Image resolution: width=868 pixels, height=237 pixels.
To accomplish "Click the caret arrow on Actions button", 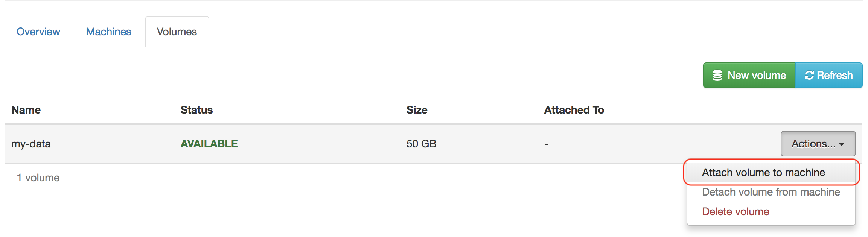I will 842,144.
